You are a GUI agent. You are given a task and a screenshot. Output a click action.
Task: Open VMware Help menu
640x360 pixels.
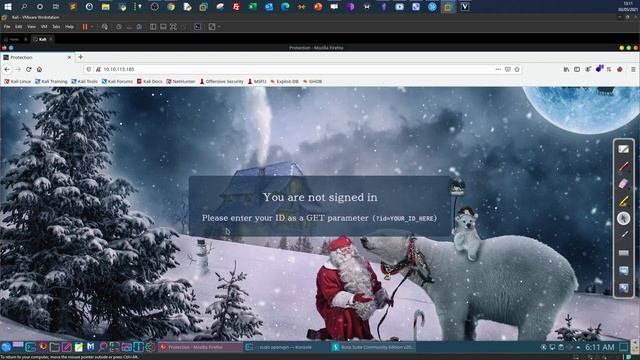pyautogui.click(x=69, y=27)
